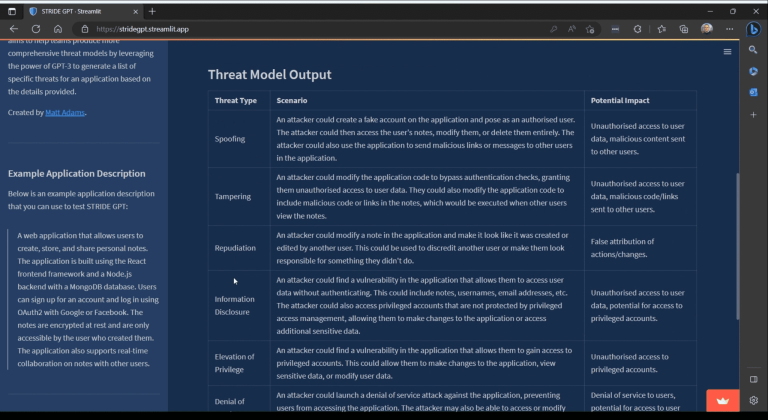Open the browser extensions puzzle icon
The height and width of the screenshot is (420, 768).
tap(637, 29)
